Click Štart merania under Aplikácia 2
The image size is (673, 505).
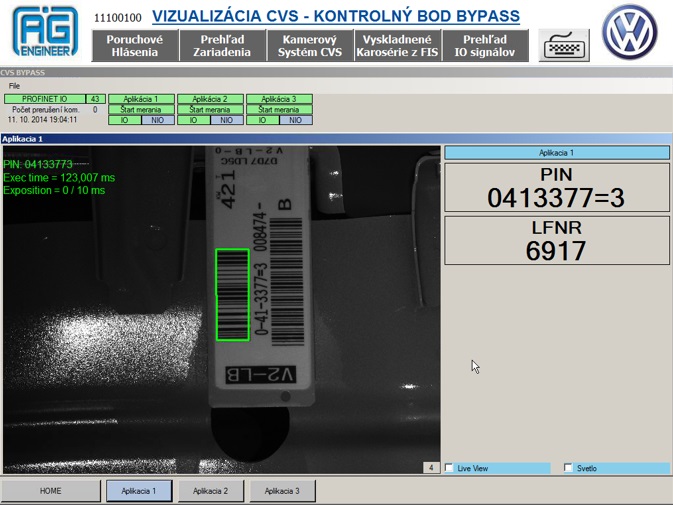[x=210, y=110]
